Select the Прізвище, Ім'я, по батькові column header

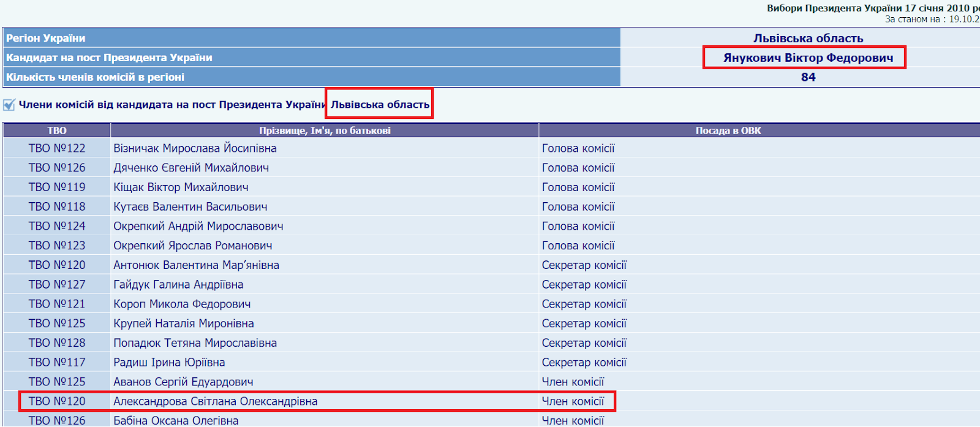coord(325,130)
